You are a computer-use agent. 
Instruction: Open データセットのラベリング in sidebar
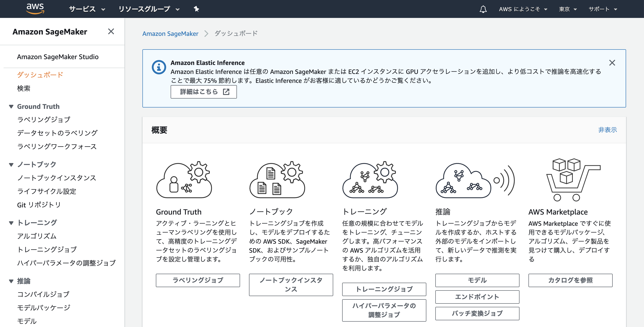(x=57, y=133)
